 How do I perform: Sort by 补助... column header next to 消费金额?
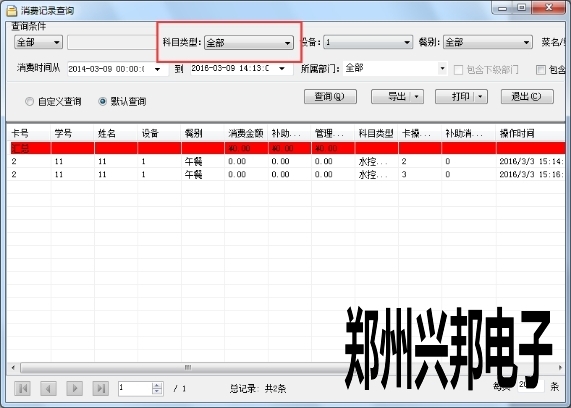(x=289, y=133)
